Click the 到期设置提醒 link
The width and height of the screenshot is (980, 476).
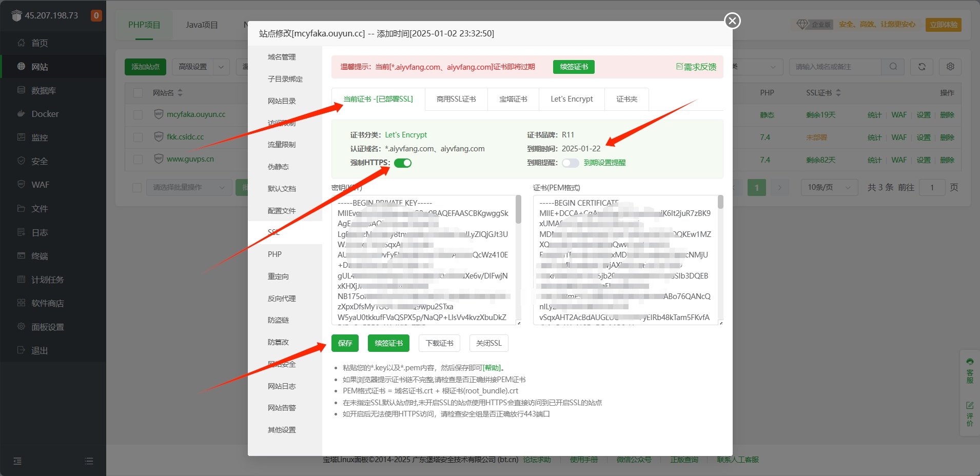[x=604, y=163]
